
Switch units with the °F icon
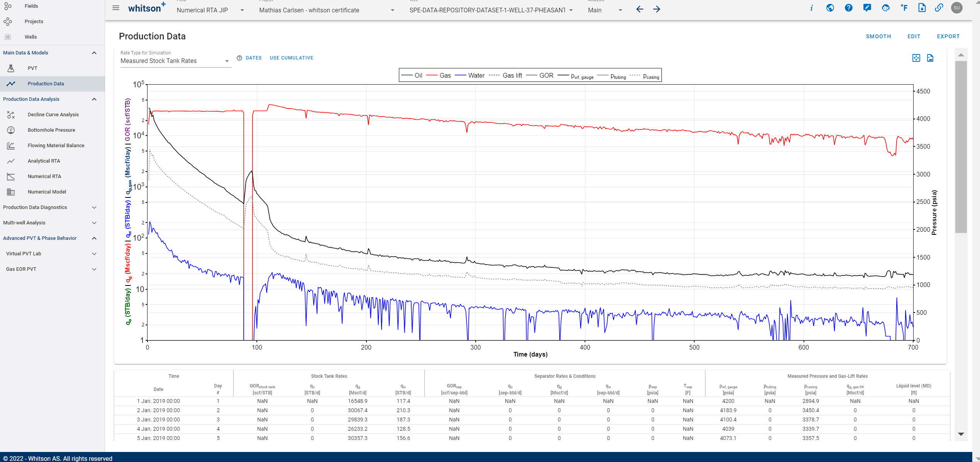coord(904,8)
